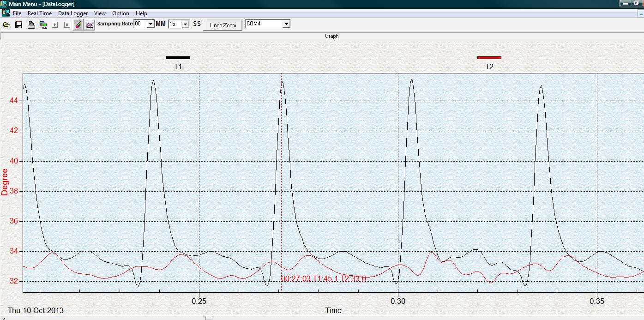Click the 0:30 time axis label
This screenshot has width=644, height=320.
(x=398, y=301)
